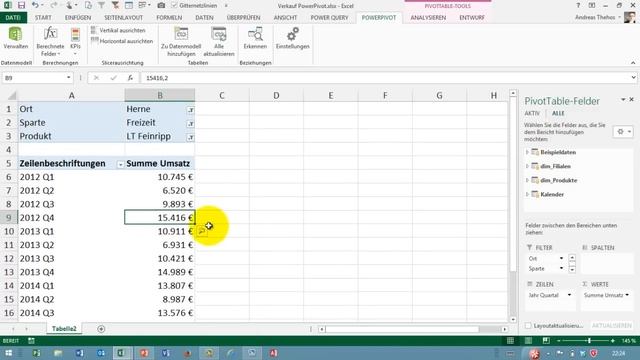
Task: Open the DATEI tab
Action: point(13,18)
